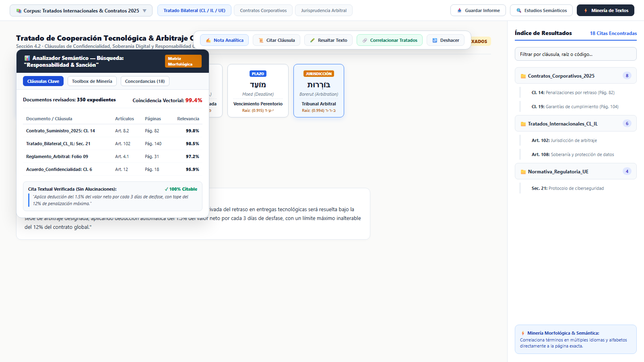Open the Corpus selector dropdown
644x362 pixels.
click(x=81, y=10)
